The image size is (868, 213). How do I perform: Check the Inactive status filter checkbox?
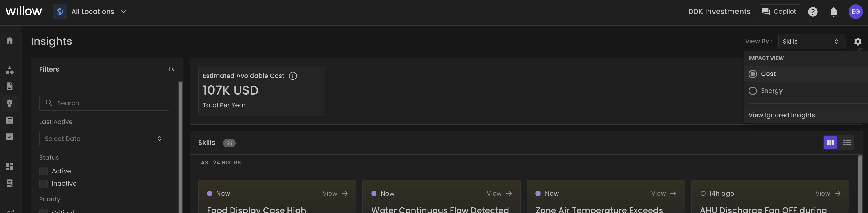[44, 184]
